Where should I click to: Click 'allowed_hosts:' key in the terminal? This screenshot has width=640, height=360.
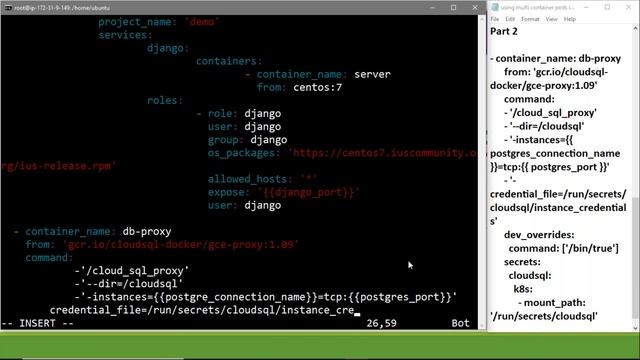click(251, 179)
